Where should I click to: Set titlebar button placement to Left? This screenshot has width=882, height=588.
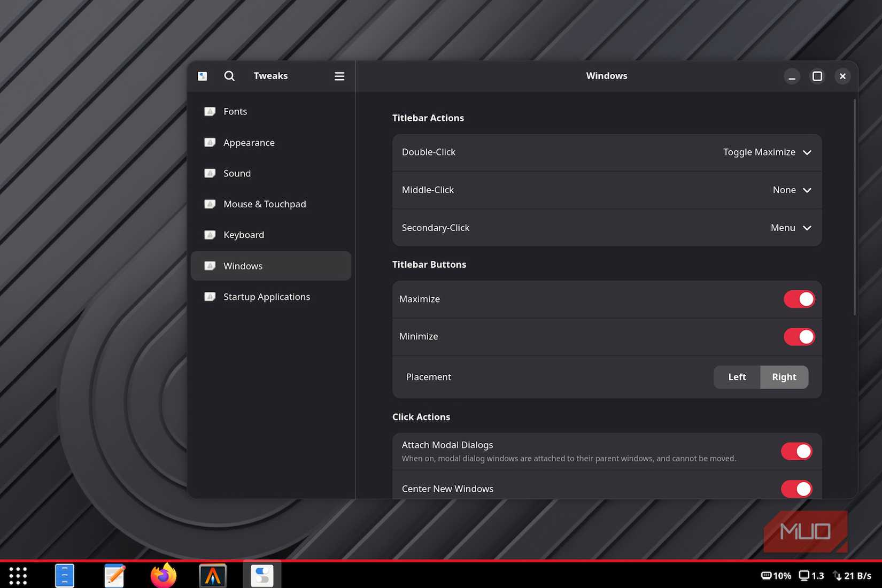click(x=737, y=377)
